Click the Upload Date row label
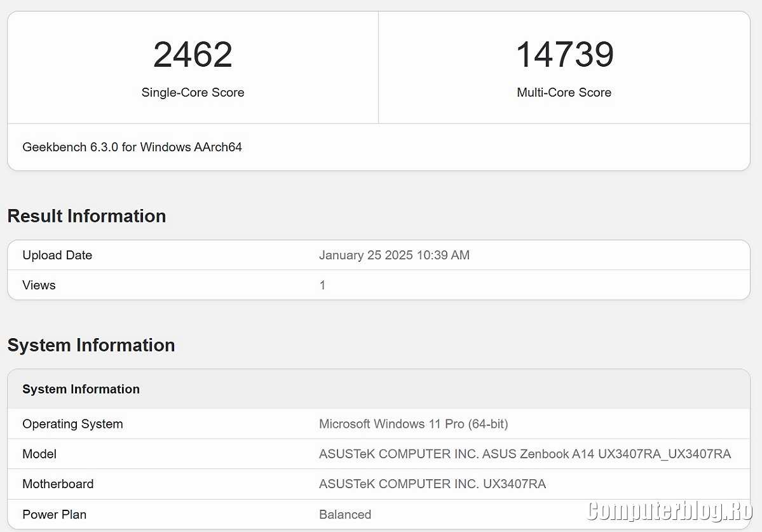Viewport: 762px width, 532px height. coord(57,255)
